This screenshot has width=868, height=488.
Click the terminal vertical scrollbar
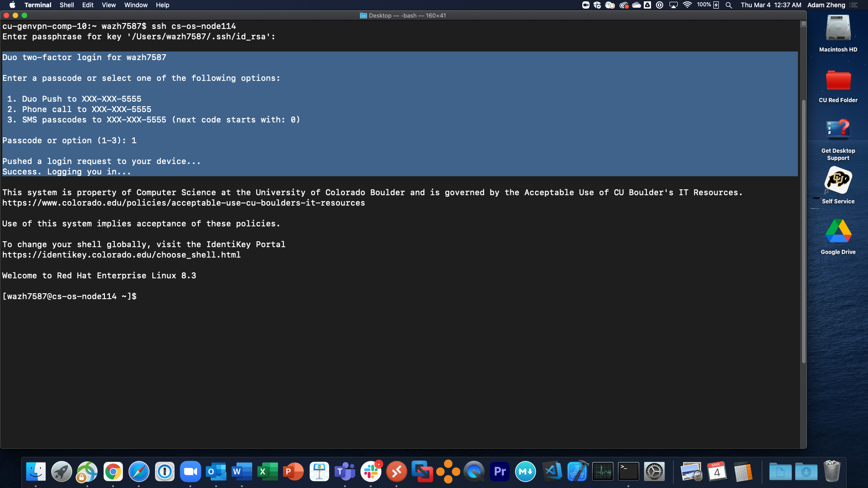803,230
